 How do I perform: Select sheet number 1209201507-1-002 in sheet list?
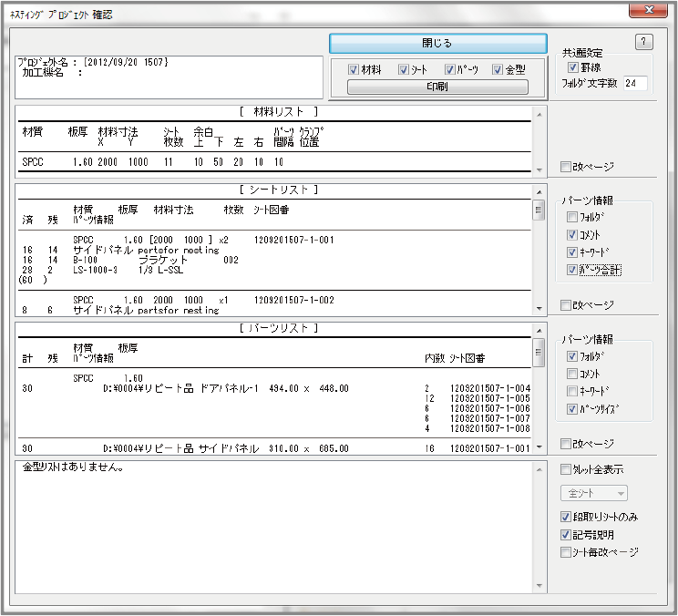(294, 300)
